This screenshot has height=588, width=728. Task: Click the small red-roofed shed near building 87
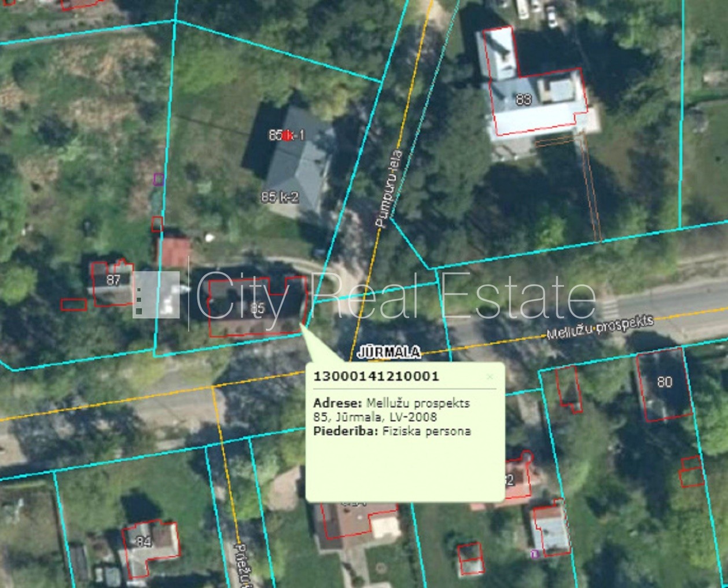[175, 252]
